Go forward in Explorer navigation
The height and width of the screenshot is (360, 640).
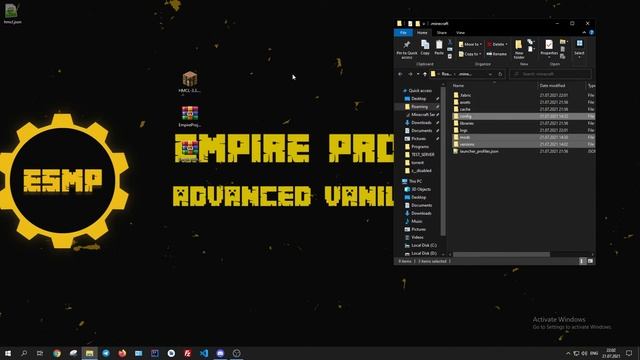(x=410, y=74)
